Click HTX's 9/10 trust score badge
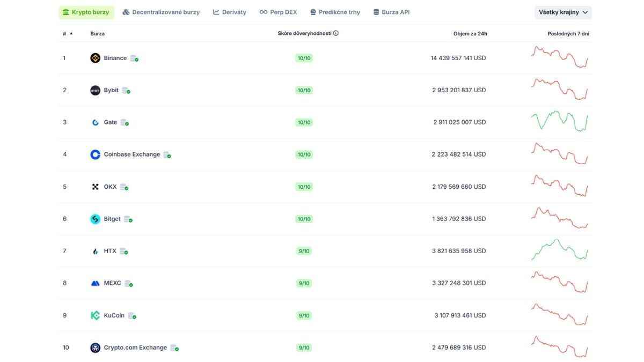 [x=304, y=251]
